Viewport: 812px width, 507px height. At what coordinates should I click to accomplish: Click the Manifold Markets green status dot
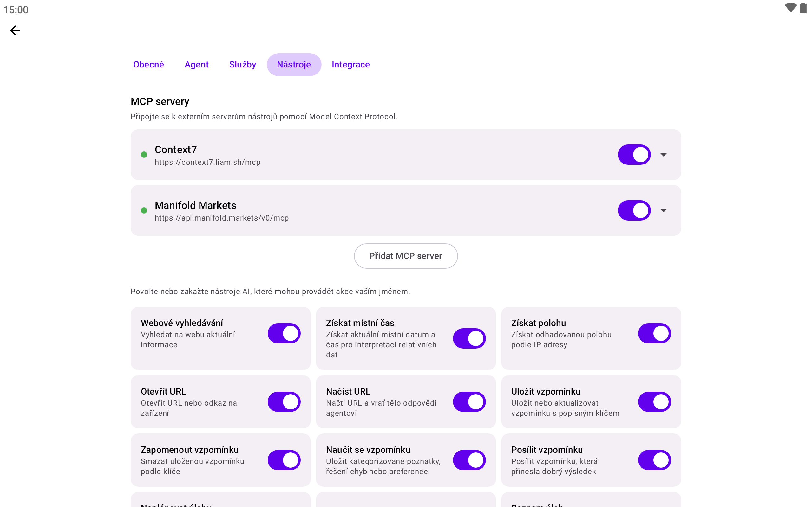click(x=144, y=210)
